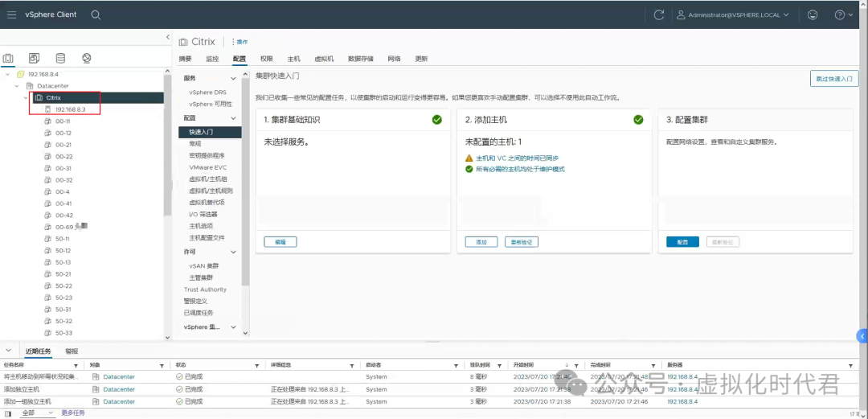Image resolution: width=868 pixels, height=419 pixels.
Task: Collapse the recent tasks panel chevron
Action: coord(8,351)
